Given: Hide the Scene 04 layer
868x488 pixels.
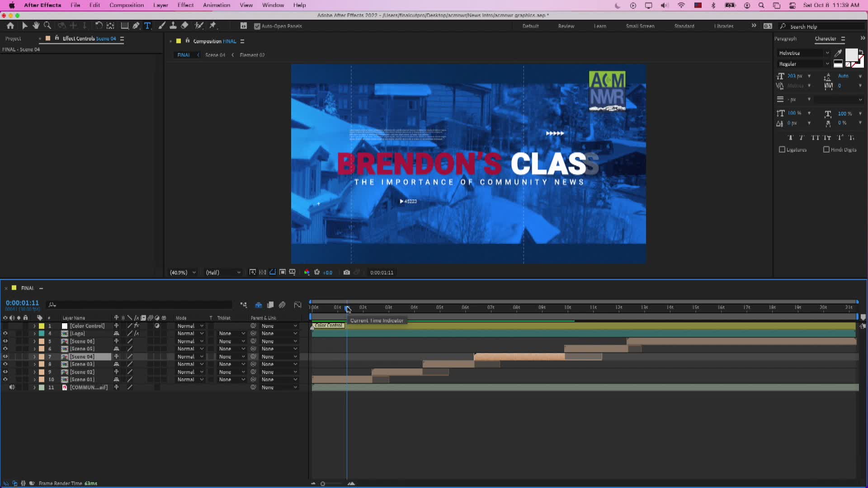Looking at the screenshot, I should click(5, 357).
